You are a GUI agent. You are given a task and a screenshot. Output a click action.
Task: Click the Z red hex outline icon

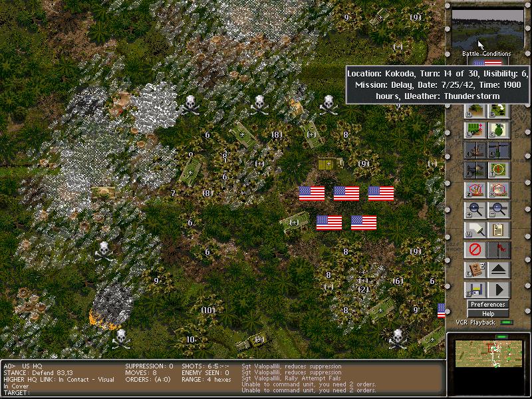pos(474,190)
